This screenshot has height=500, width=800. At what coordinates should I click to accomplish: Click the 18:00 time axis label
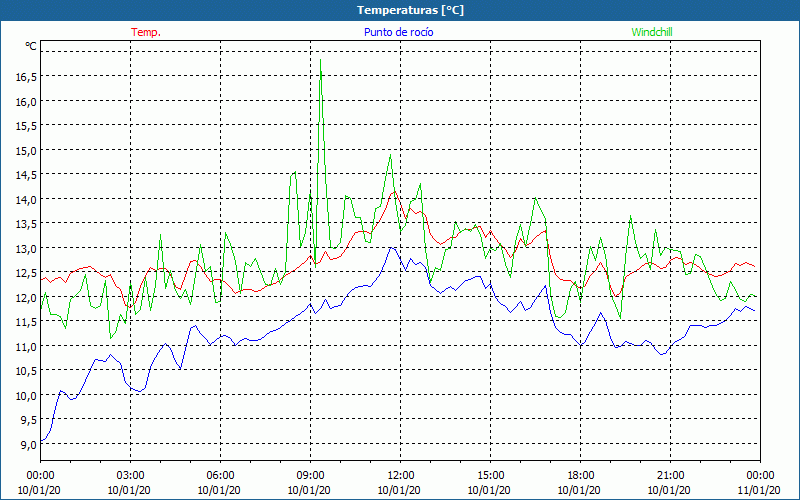[x=580, y=476]
